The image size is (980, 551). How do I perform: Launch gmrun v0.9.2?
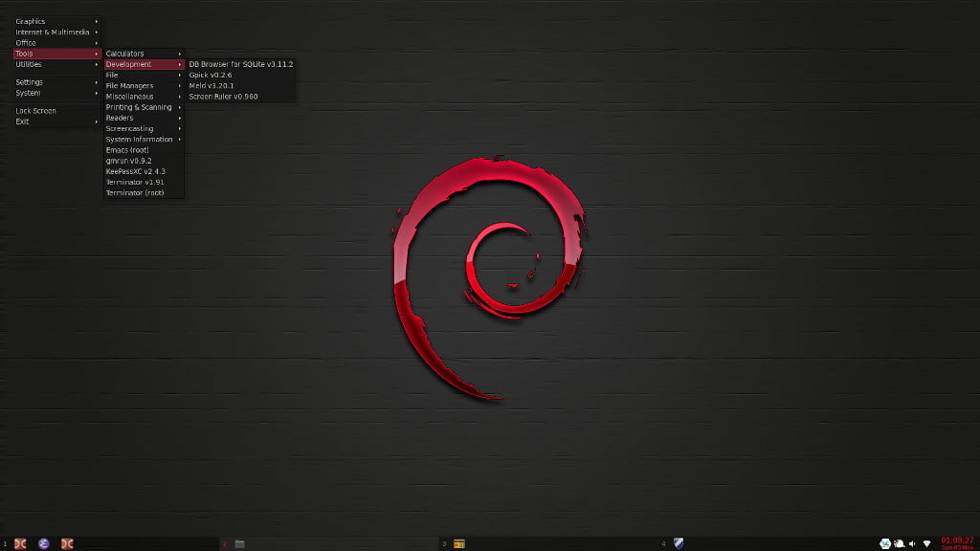144,161
